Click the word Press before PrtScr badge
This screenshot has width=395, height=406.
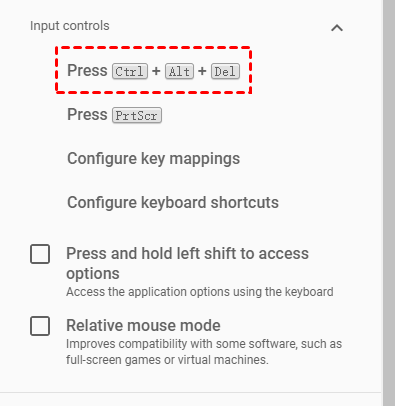click(87, 114)
